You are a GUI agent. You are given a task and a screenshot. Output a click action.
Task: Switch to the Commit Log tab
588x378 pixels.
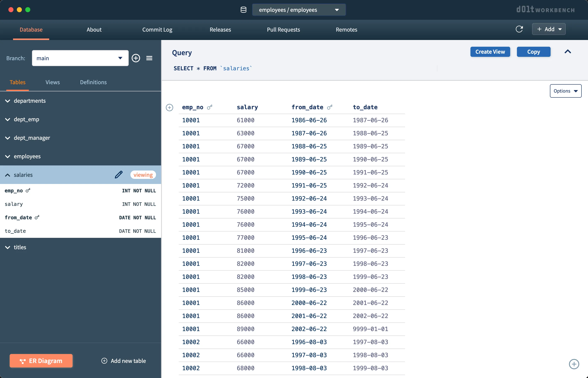(x=157, y=30)
